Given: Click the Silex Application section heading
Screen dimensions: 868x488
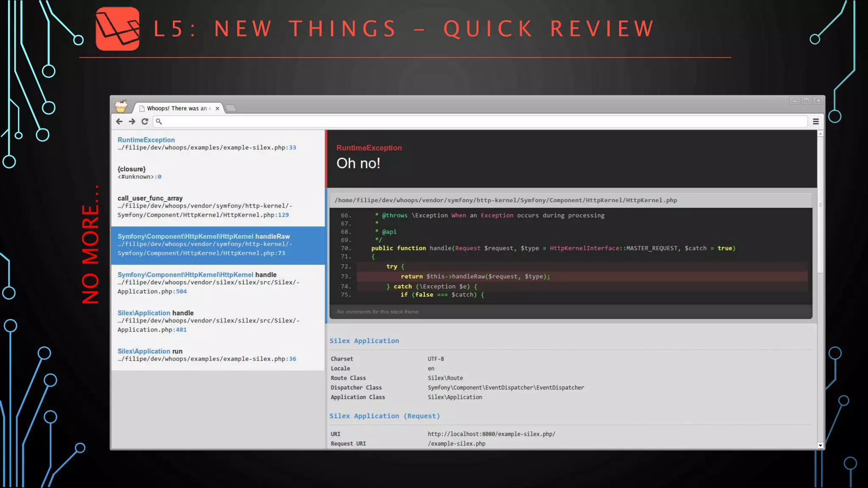Looking at the screenshot, I should tap(364, 341).
